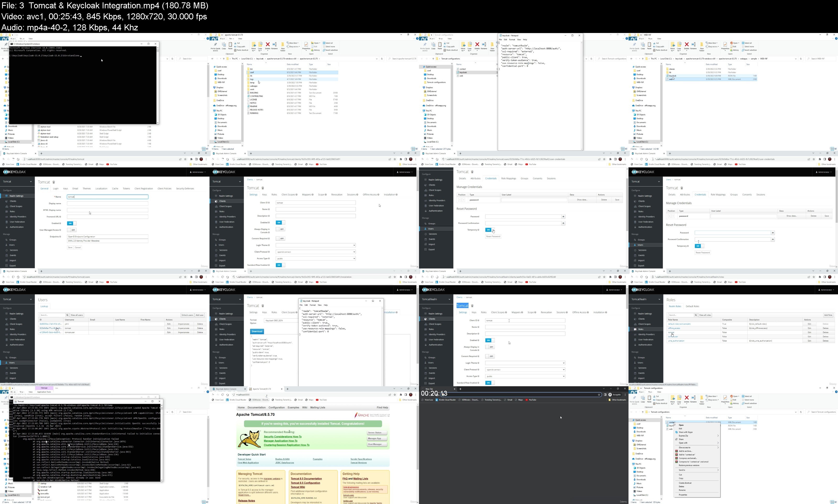Open extensions puzzle icon in Apache Tomcat browser window
The image size is (838, 504).
coord(401,395)
